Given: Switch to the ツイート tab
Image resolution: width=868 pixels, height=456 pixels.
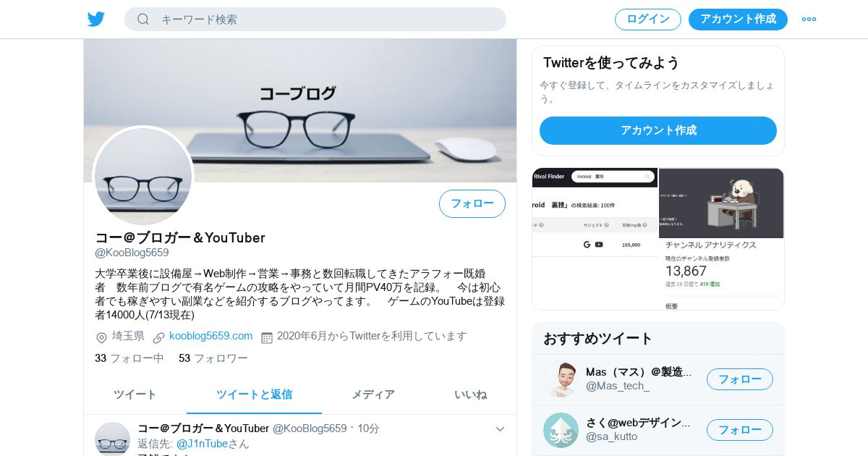Looking at the screenshot, I should 135,394.
